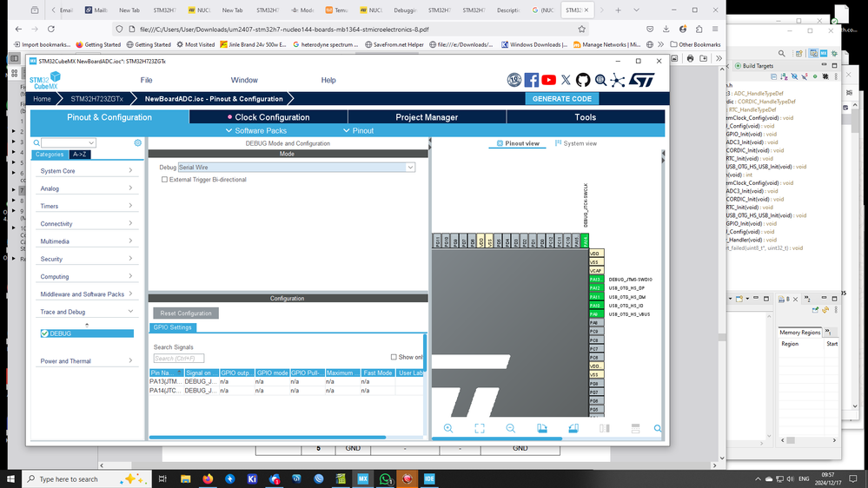Open the YouTube icon in CubeMX header
868x488 pixels.
tap(548, 80)
